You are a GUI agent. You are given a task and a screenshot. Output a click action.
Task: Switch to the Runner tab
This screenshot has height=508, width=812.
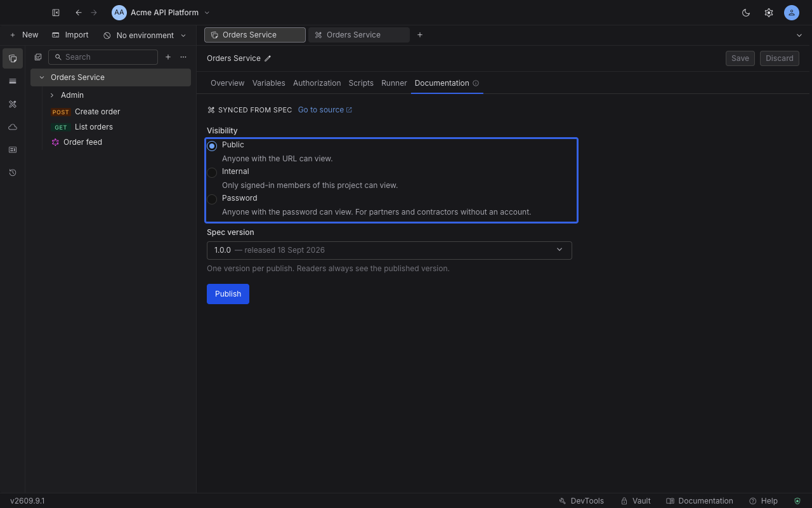(x=394, y=83)
